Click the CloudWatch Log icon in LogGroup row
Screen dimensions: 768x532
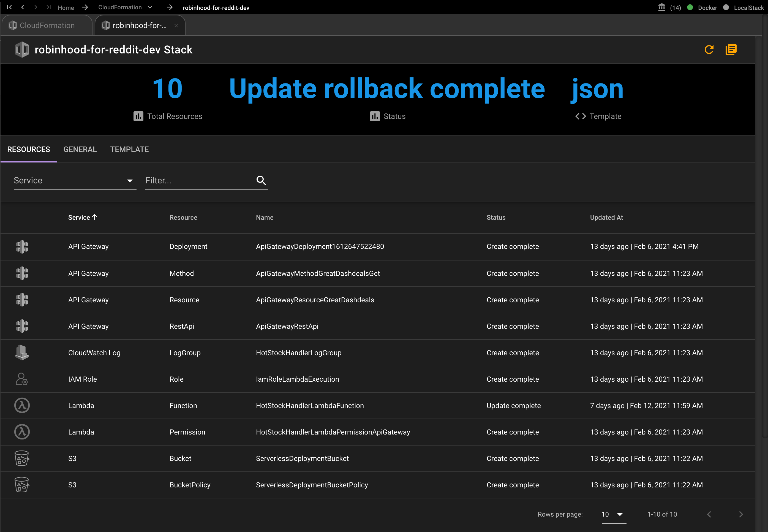22,352
